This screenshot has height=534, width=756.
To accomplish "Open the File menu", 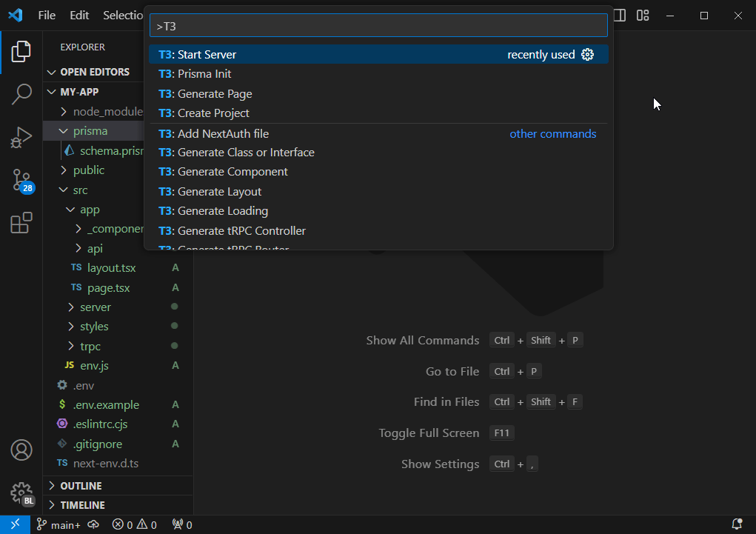I will pyautogui.click(x=47, y=16).
